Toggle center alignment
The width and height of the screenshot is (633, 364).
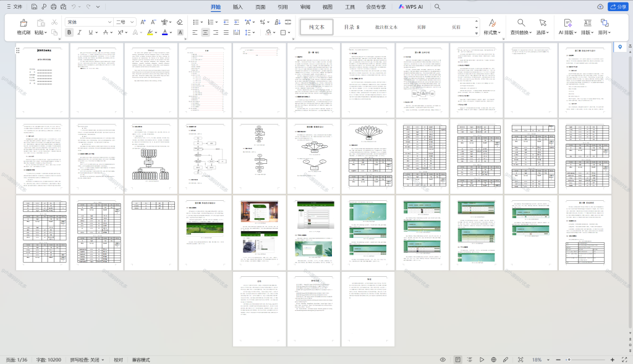(x=205, y=32)
